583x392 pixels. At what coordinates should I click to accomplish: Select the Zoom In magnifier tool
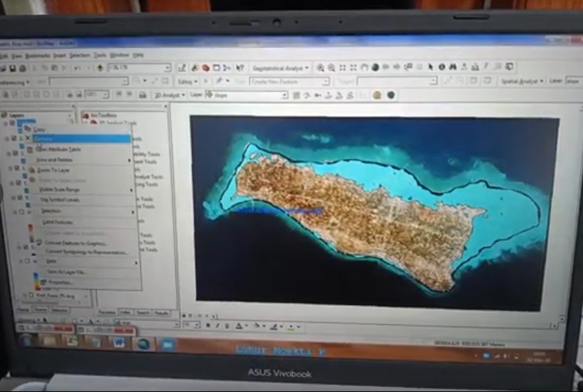(320, 68)
